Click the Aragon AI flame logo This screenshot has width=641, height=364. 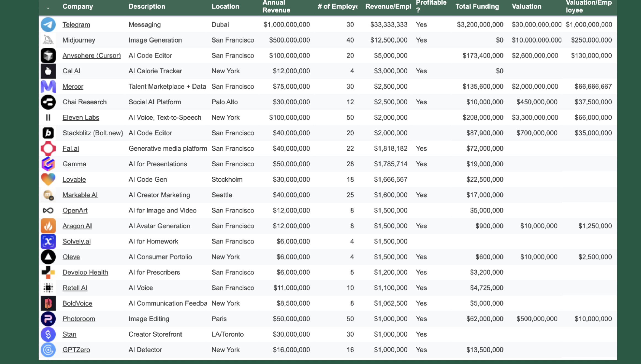pyautogui.click(x=48, y=226)
